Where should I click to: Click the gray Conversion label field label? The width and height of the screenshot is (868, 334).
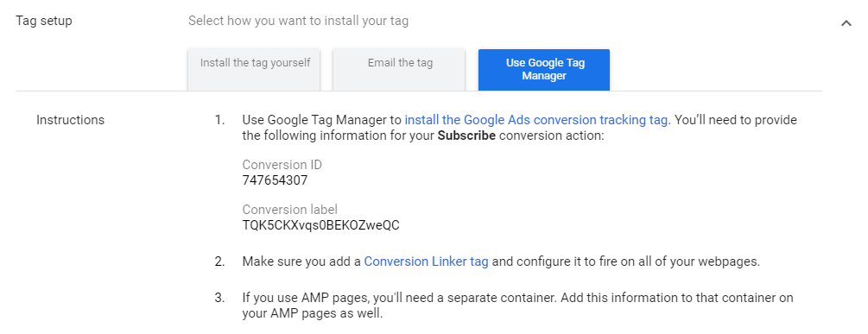290,210
